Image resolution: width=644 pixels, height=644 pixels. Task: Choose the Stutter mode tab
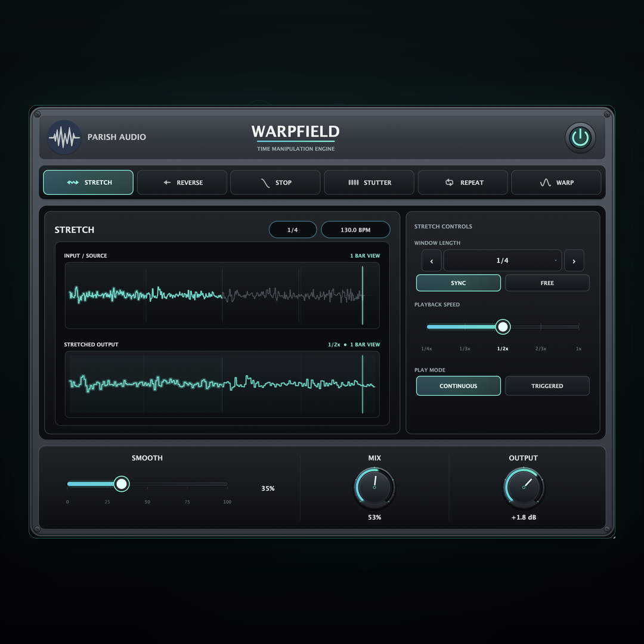tap(369, 182)
